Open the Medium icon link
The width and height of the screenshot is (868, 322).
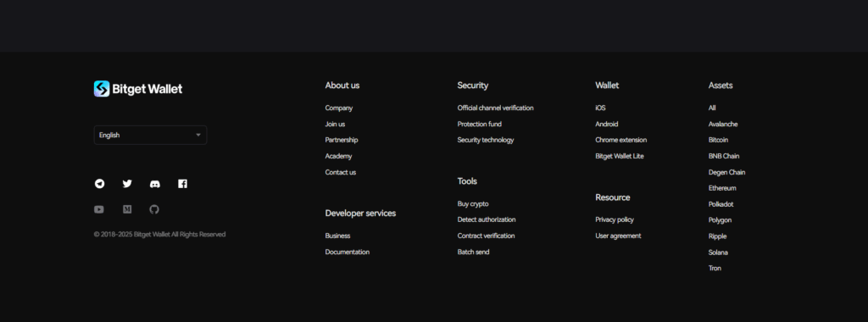pos(127,209)
